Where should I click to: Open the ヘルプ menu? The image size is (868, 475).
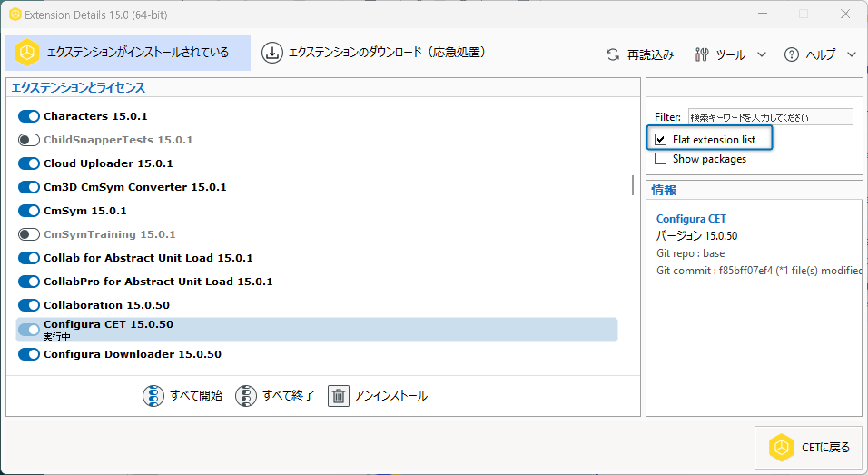(820, 55)
